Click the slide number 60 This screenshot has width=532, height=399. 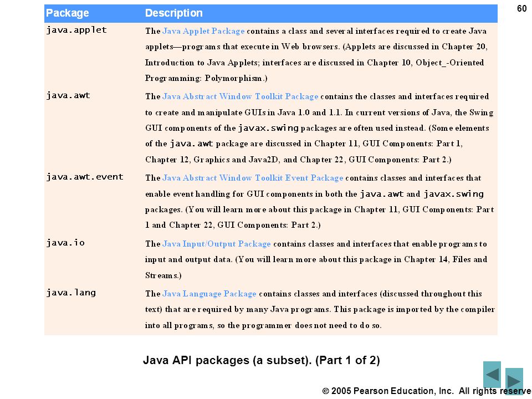pos(521,8)
